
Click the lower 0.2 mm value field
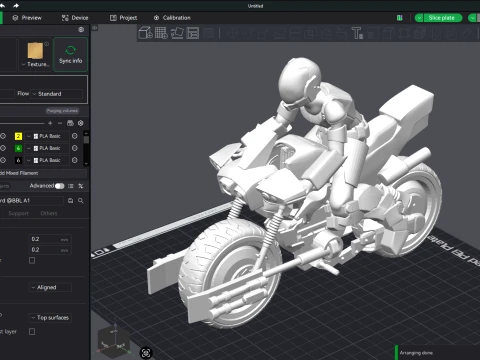click(x=50, y=250)
